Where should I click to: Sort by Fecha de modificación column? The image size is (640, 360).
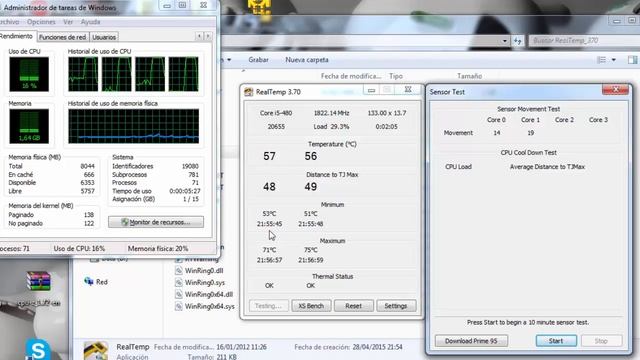[351, 76]
